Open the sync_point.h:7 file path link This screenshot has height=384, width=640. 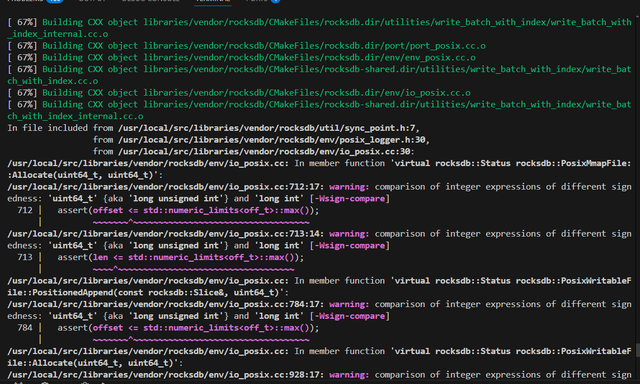267,128
